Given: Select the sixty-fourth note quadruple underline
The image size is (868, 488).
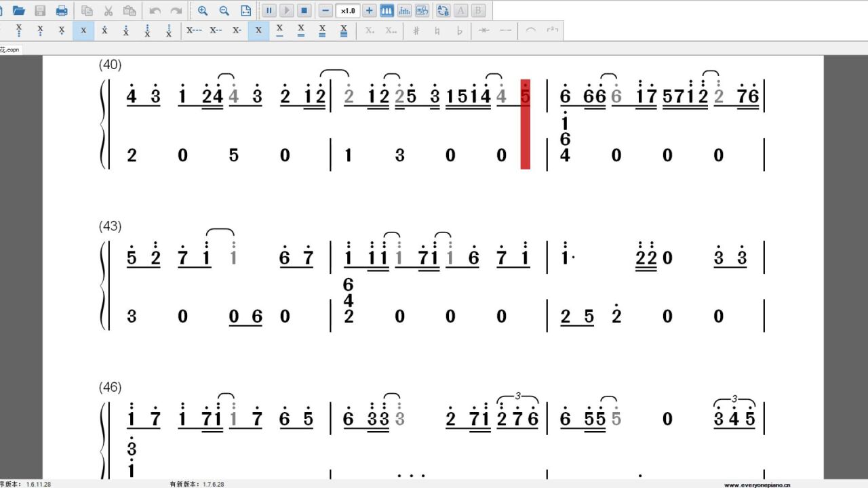Looking at the screenshot, I should pyautogui.click(x=344, y=30).
